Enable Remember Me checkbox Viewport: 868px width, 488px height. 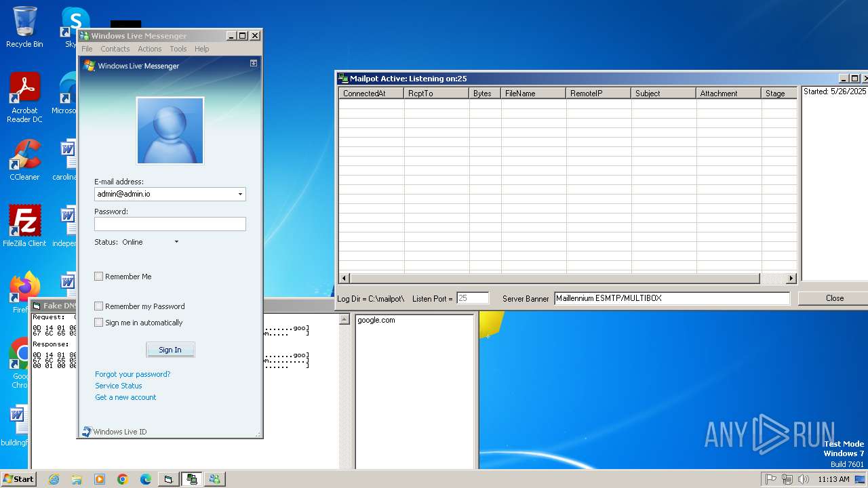click(99, 277)
